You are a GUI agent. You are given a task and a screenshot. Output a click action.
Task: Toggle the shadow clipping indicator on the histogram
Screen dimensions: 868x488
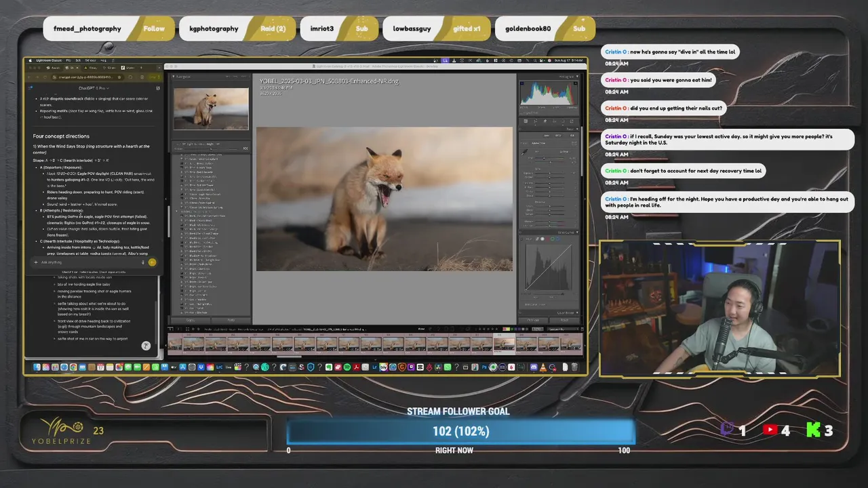[x=522, y=83]
